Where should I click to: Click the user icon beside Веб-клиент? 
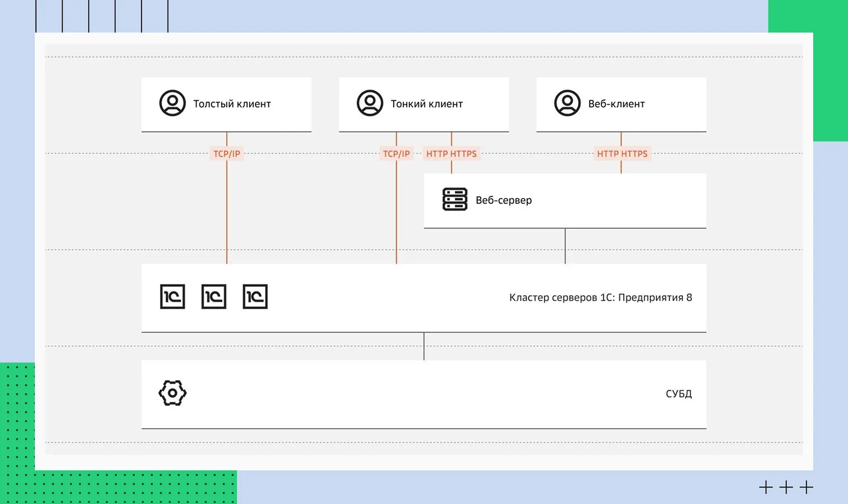point(568,103)
